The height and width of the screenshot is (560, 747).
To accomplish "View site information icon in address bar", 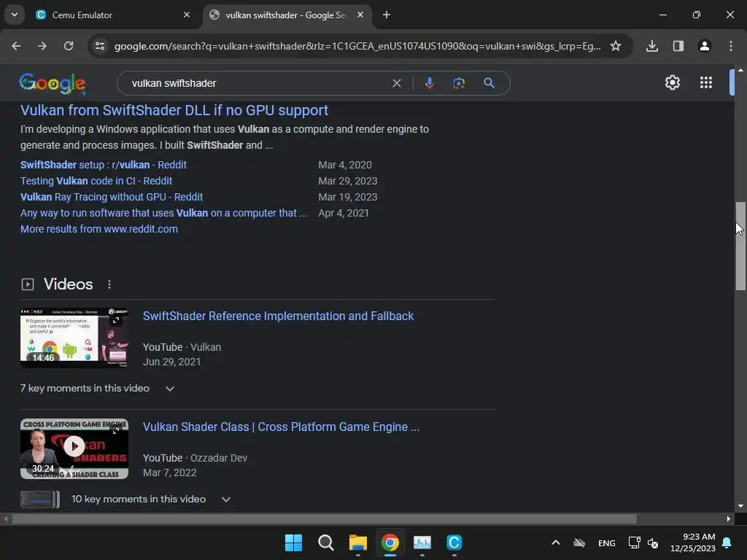I will [x=100, y=46].
